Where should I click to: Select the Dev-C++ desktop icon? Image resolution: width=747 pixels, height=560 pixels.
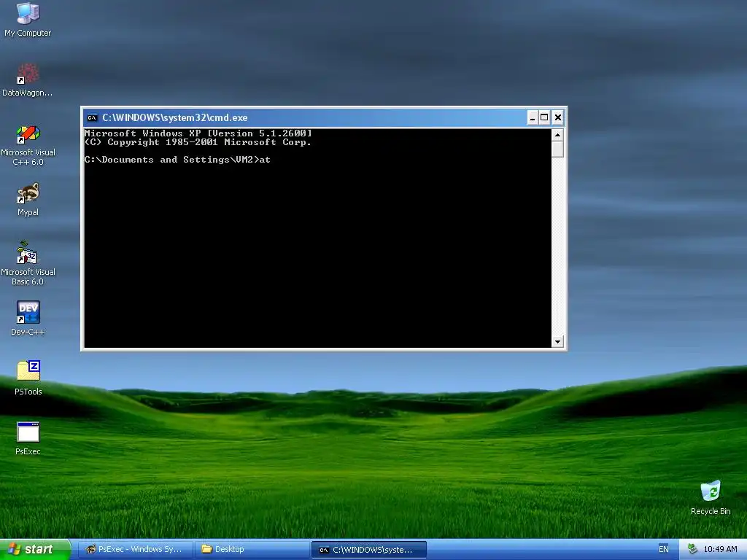(28, 319)
